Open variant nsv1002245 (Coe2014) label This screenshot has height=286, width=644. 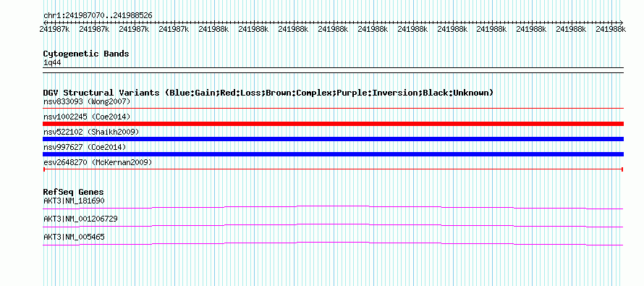tap(87, 117)
